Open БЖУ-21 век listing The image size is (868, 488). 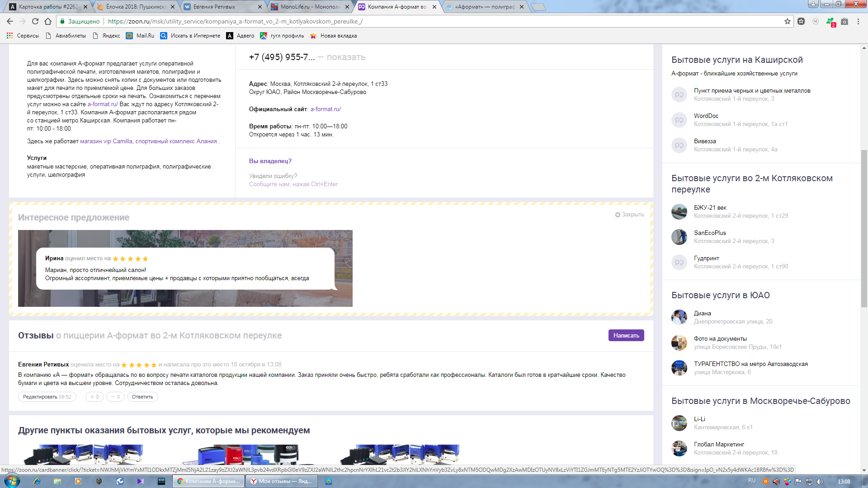pyautogui.click(x=710, y=207)
